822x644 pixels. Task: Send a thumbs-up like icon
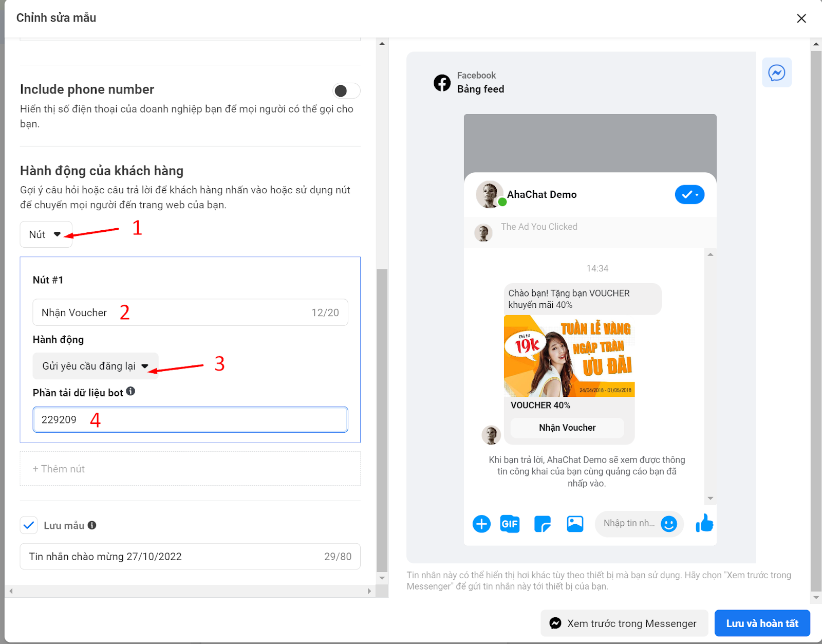[704, 523]
